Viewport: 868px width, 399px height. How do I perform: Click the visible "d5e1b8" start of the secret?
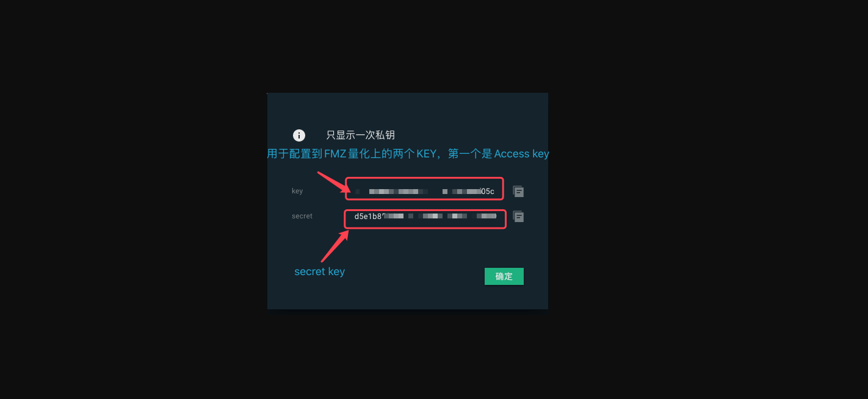point(368,216)
